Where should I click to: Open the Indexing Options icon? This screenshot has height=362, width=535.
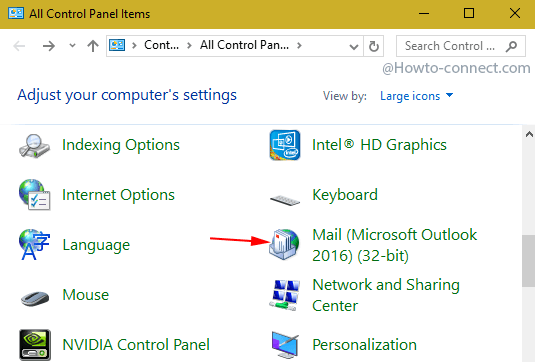coord(34,145)
